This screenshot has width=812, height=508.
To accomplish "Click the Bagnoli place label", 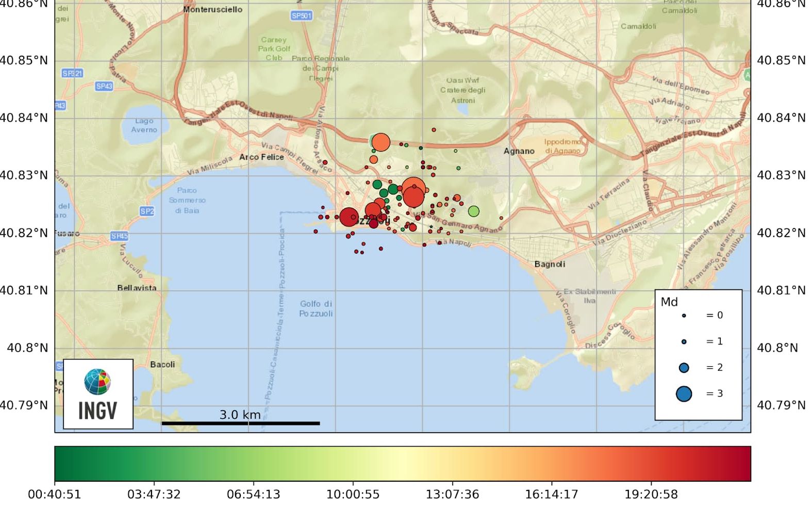I will 550,264.
